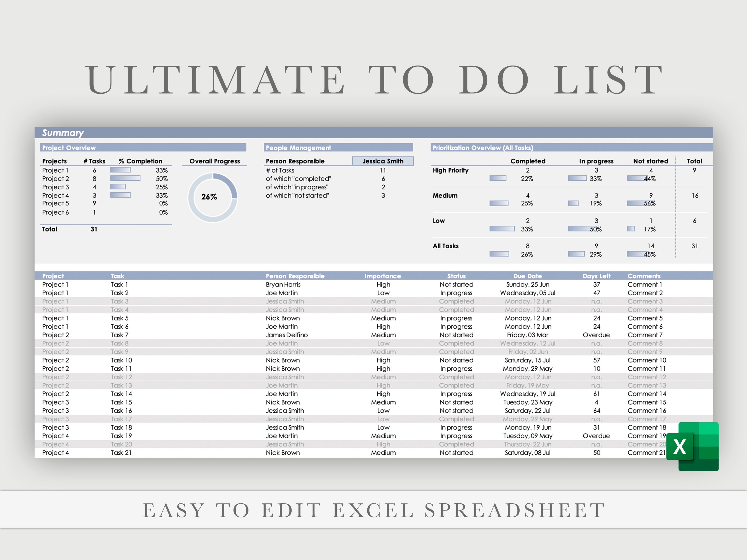Screen dimensions: 747x560
Task: Click the Wednesday, 19 Jul due date
Action: point(528,394)
